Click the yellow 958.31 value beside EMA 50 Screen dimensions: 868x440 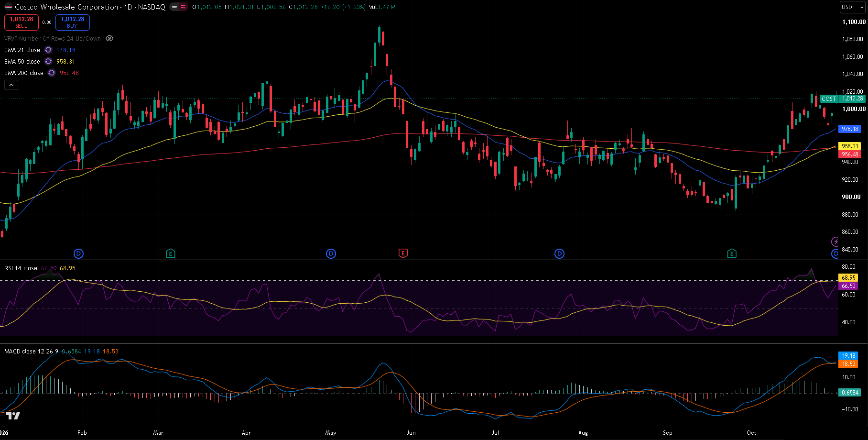pyautogui.click(x=66, y=61)
